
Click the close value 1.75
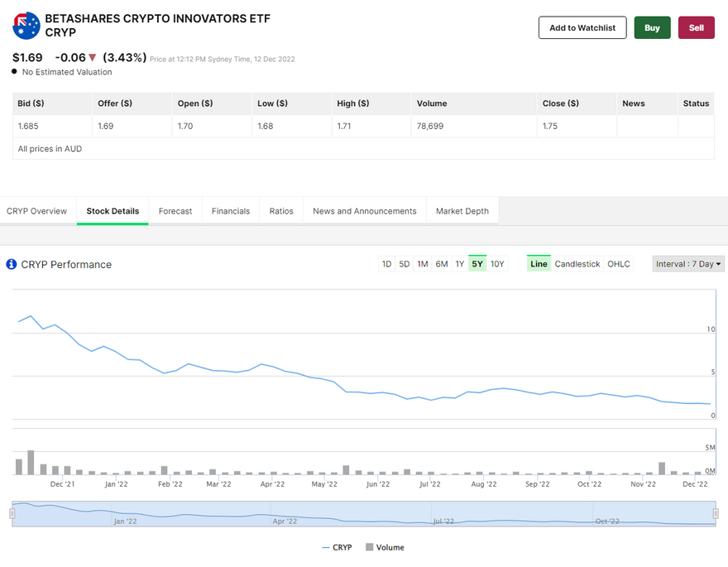(x=549, y=127)
